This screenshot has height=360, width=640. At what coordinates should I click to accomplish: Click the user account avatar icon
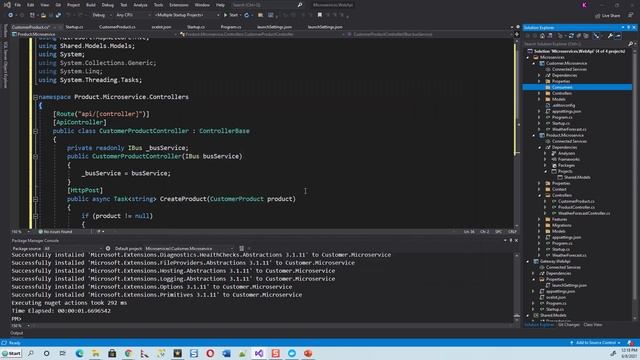click(x=584, y=5)
